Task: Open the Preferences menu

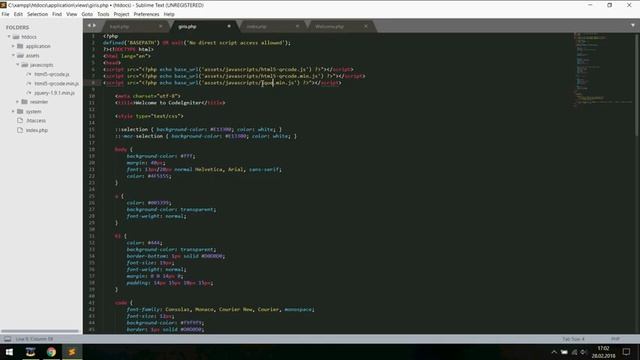Action: pos(146,14)
